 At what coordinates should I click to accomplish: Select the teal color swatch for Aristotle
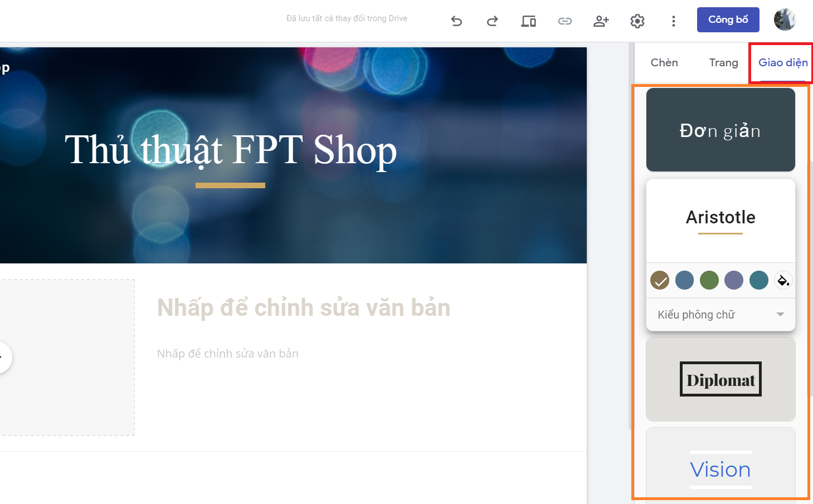click(x=758, y=280)
